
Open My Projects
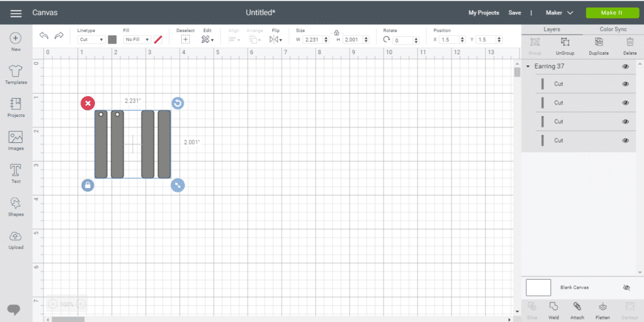484,13
